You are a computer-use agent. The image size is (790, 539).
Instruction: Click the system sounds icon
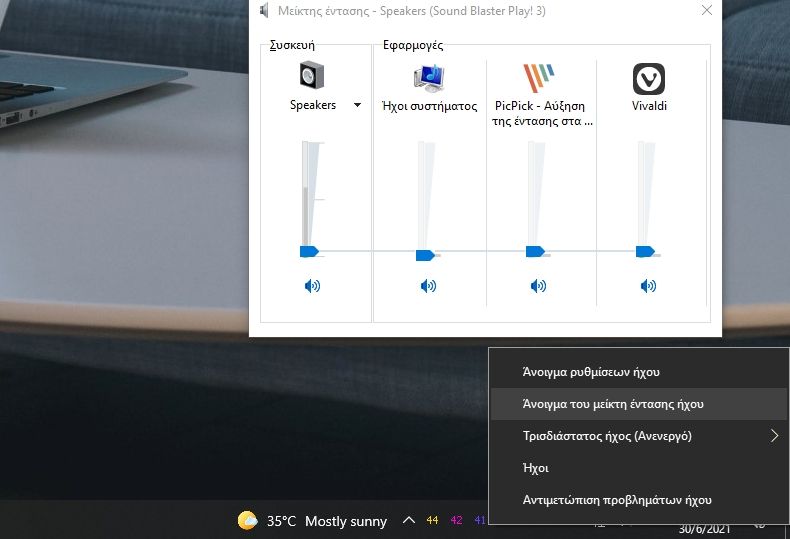(x=429, y=78)
